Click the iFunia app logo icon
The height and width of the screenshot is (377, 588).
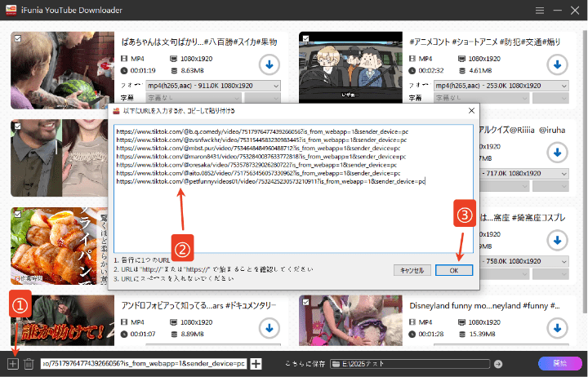(x=11, y=10)
